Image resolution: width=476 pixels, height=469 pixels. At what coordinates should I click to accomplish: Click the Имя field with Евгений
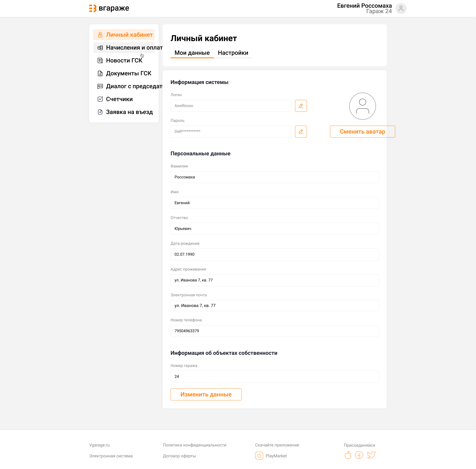coord(275,203)
